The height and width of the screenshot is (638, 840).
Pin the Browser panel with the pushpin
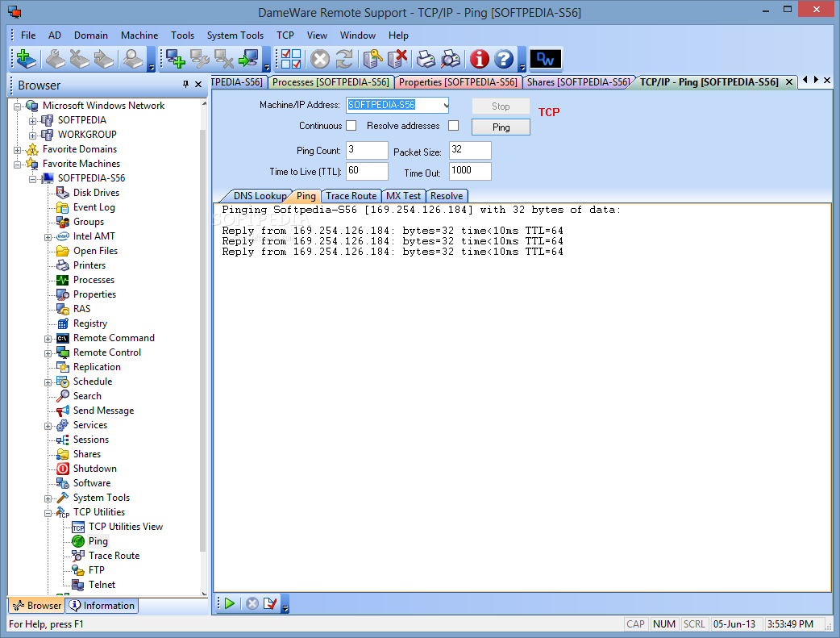click(185, 84)
